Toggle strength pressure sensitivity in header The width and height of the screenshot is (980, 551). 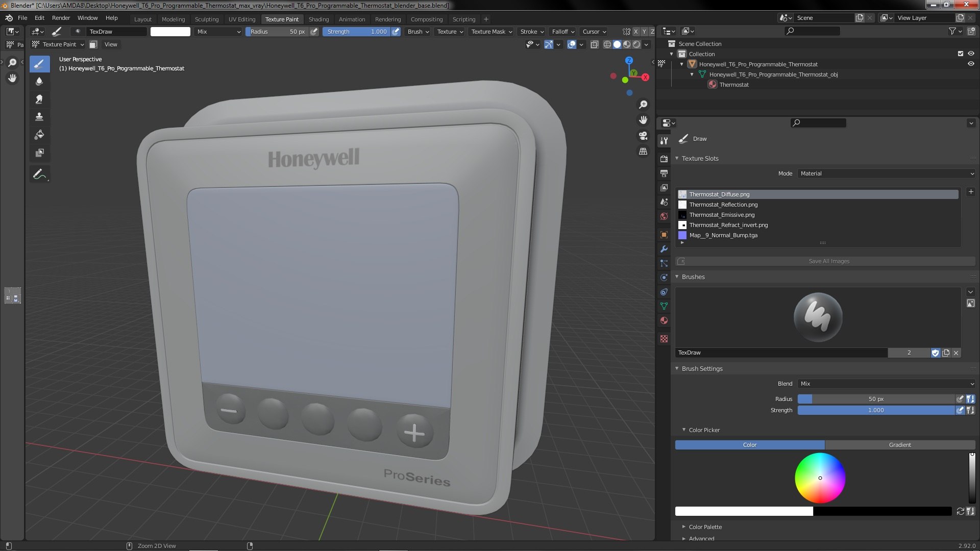[x=396, y=32]
